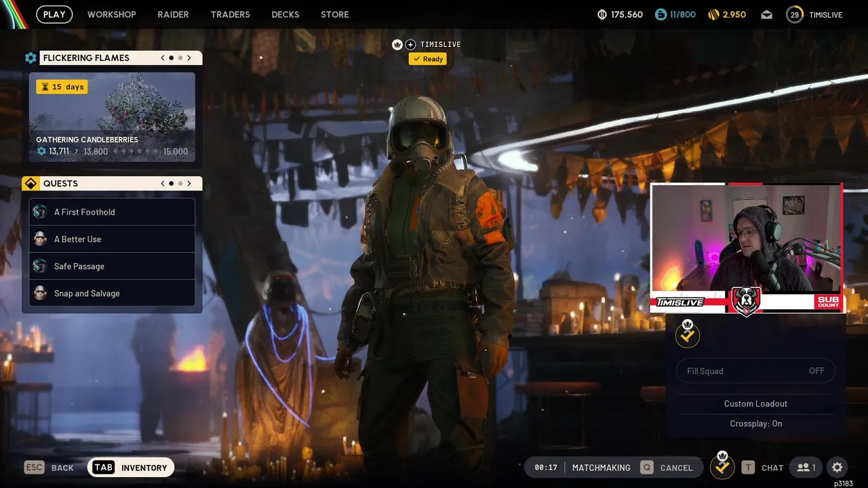Click the party leader crown icon above character
This screenshot has height=488, width=868.
pyautogui.click(x=397, y=45)
